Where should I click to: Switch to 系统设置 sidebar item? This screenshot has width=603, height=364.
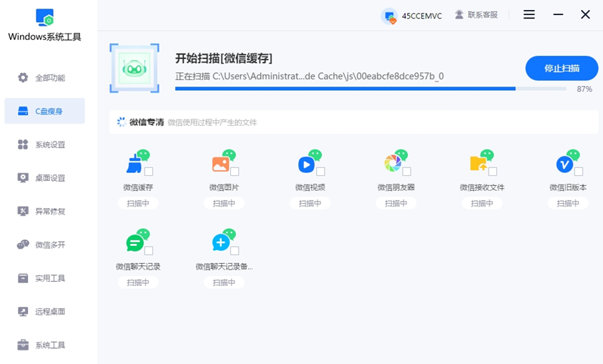pyautogui.click(x=44, y=144)
